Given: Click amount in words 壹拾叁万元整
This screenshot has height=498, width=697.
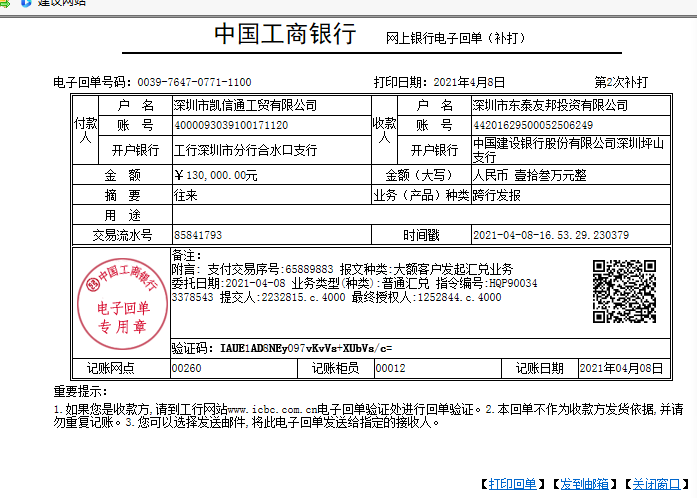Looking at the screenshot, I should click(x=550, y=175).
